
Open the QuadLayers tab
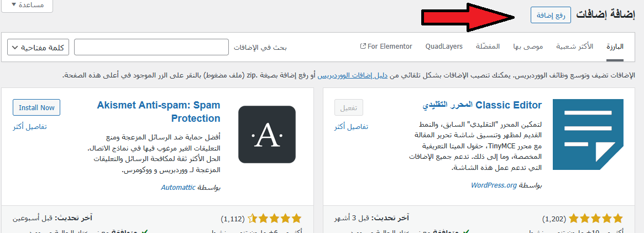point(444,46)
